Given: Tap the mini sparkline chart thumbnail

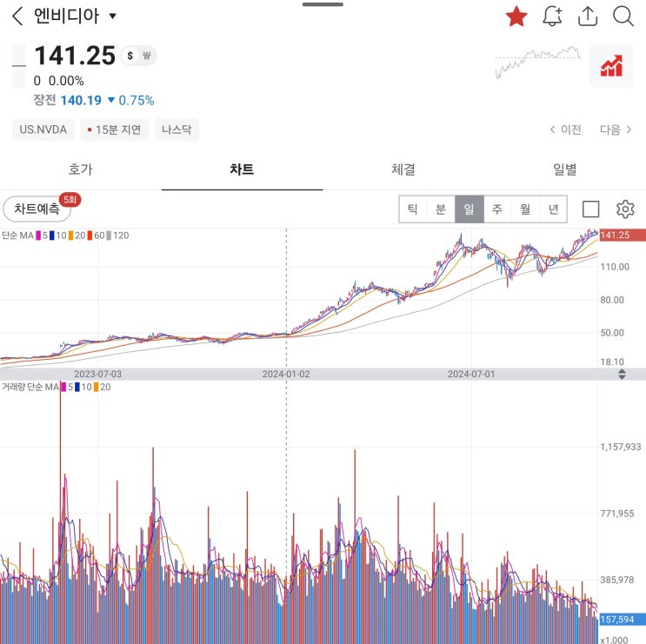Looking at the screenshot, I should click(x=537, y=63).
